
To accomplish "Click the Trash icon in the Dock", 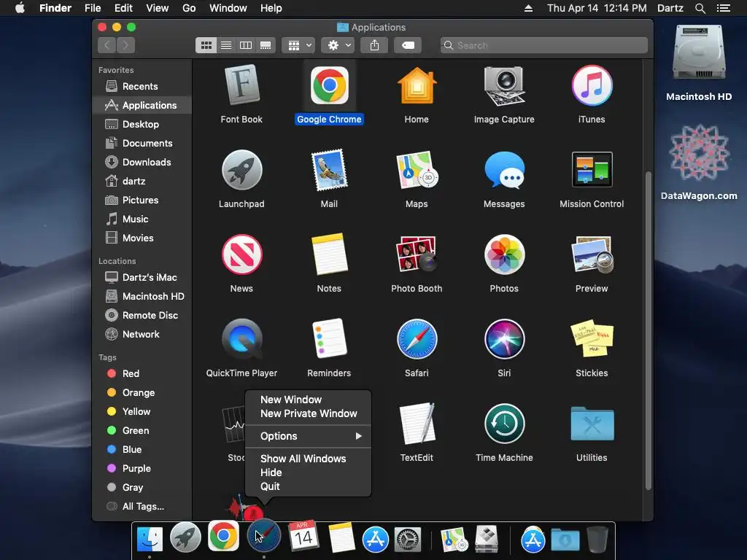I will 597,539.
